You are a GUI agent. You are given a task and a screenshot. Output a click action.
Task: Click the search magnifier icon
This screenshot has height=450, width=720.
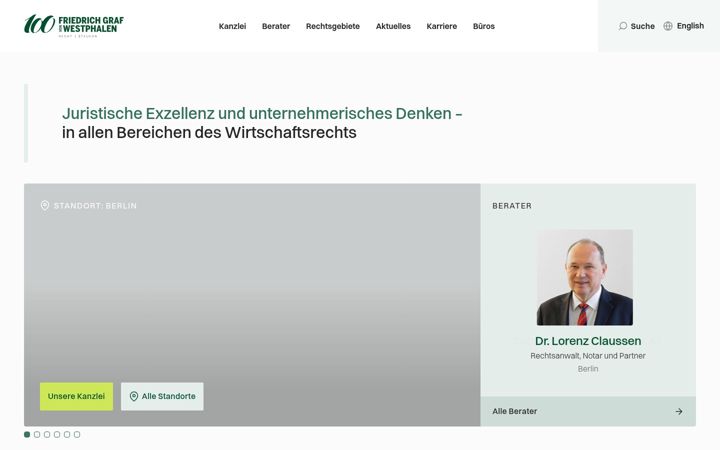623,26
